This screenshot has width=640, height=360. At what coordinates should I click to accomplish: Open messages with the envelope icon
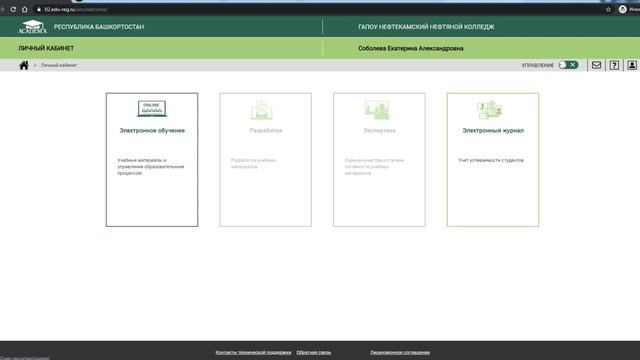coord(596,65)
